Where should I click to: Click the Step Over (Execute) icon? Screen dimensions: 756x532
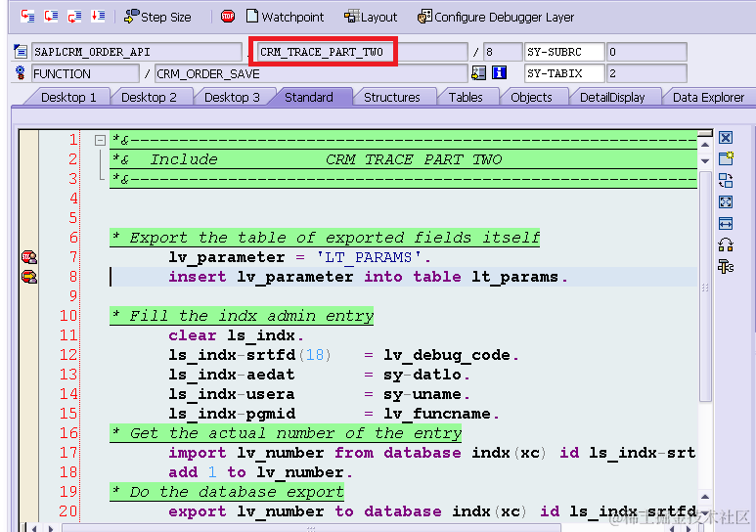tap(51, 17)
